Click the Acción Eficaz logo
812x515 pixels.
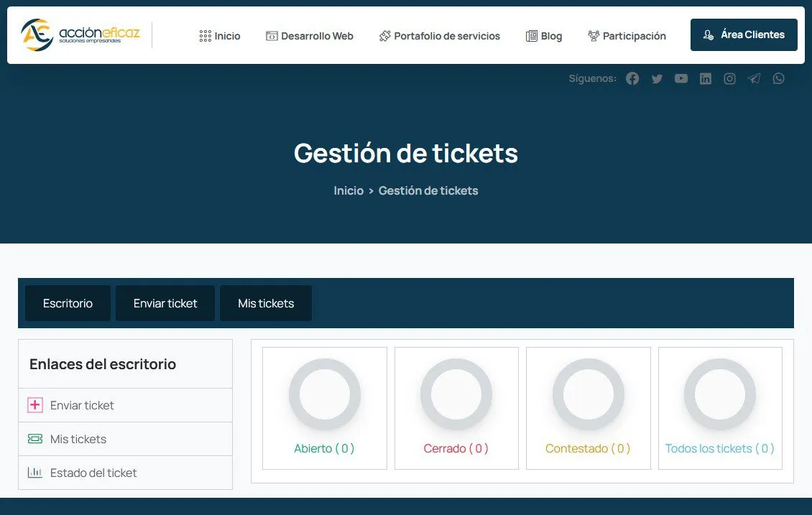click(80, 34)
